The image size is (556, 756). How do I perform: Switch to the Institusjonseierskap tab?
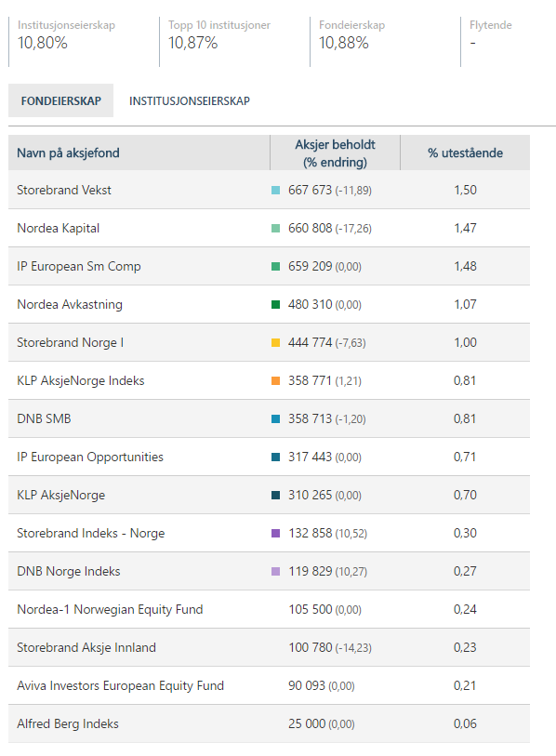[x=189, y=100]
